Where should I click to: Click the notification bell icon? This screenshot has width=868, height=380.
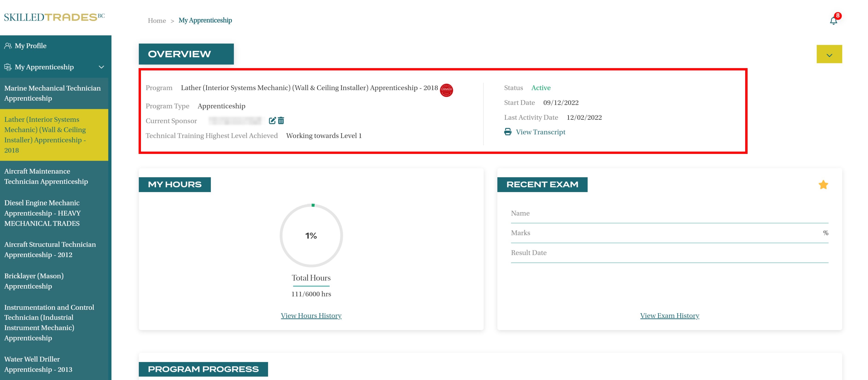[833, 21]
